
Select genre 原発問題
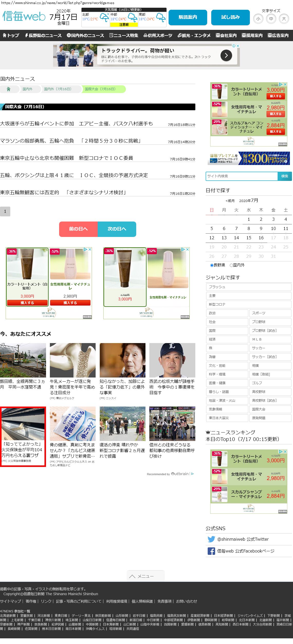click(270, 418)
